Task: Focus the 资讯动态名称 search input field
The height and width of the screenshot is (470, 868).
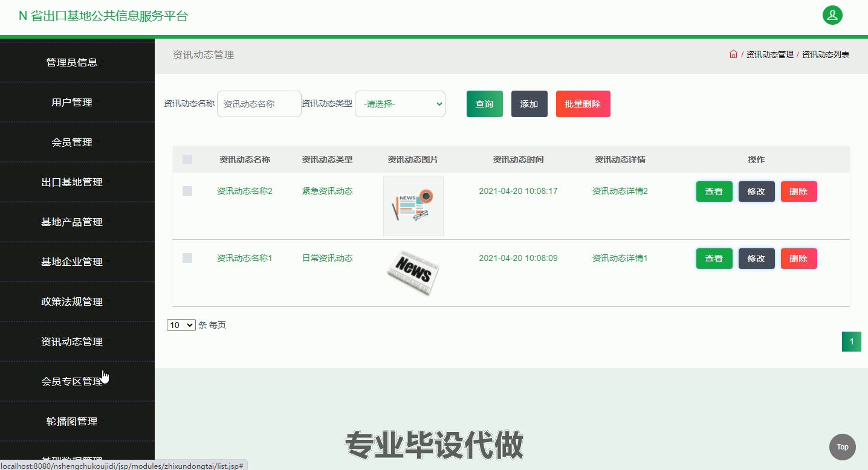Action: point(259,104)
